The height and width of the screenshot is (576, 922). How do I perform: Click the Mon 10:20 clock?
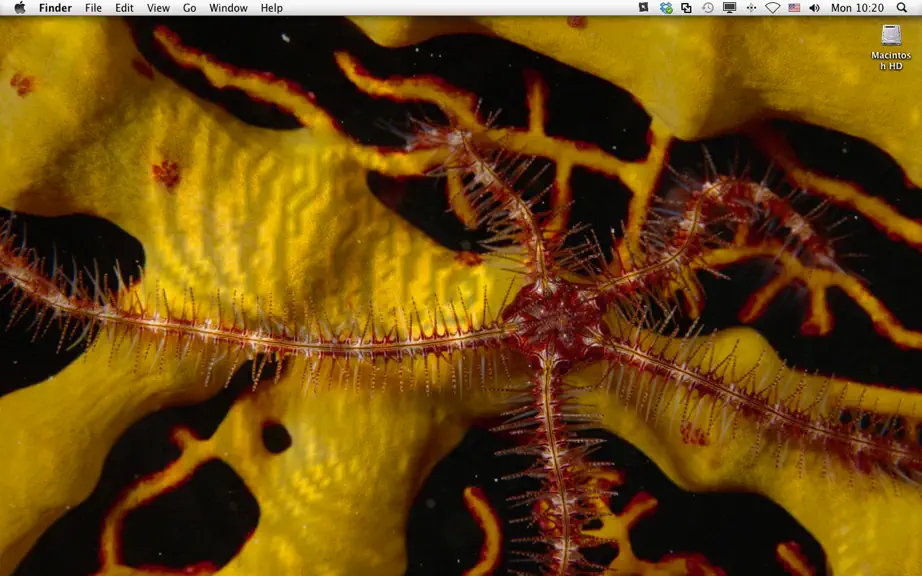857,8
